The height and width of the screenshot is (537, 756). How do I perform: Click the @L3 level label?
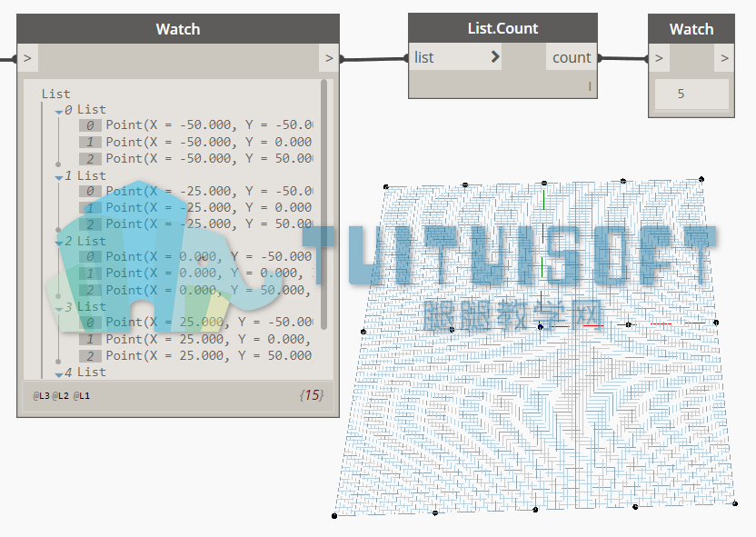coord(41,396)
